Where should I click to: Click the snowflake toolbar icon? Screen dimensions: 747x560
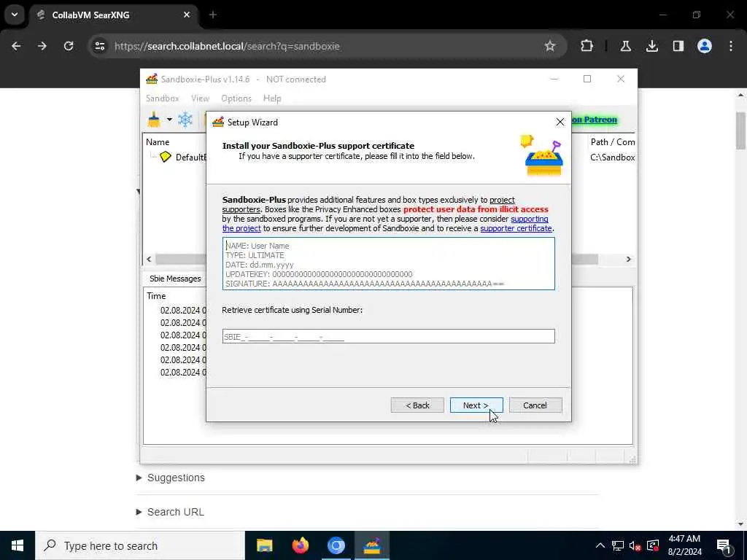click(x=185, y=120)
